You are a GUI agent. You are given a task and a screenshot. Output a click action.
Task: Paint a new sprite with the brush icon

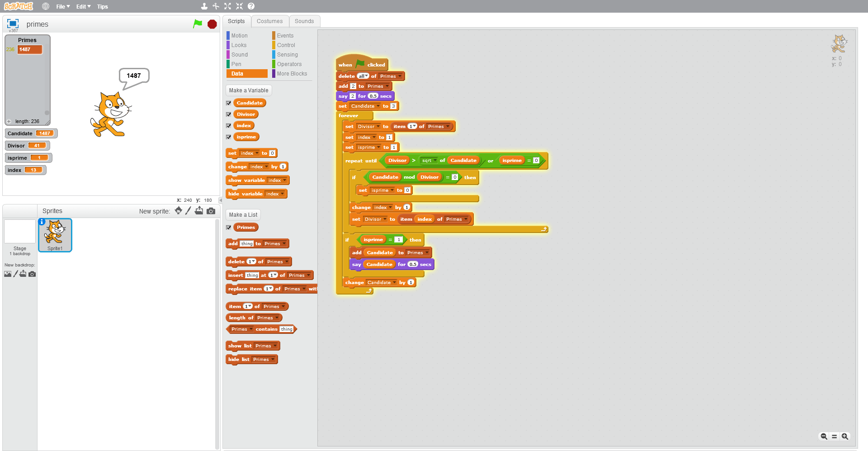click(x=189, y=211)
